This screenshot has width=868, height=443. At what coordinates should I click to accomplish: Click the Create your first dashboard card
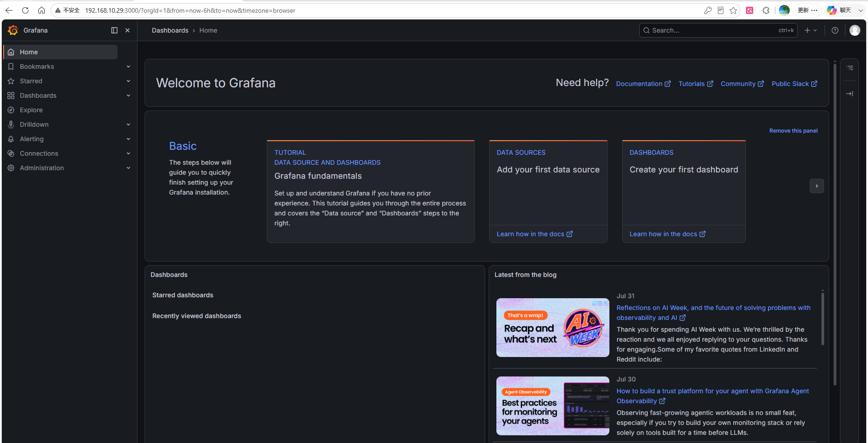(684, 191)
